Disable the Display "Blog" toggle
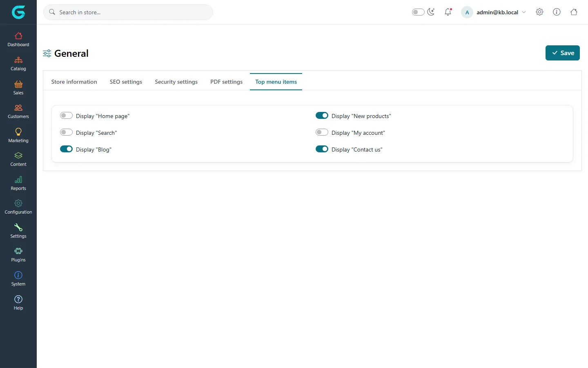Screen dimensions: 588x368 coord(66,149)
